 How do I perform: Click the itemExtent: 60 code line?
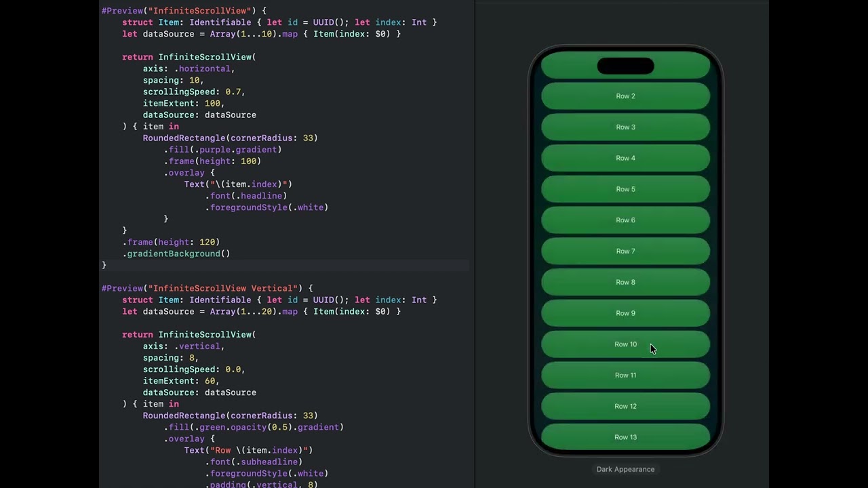(x=180, y=381)
